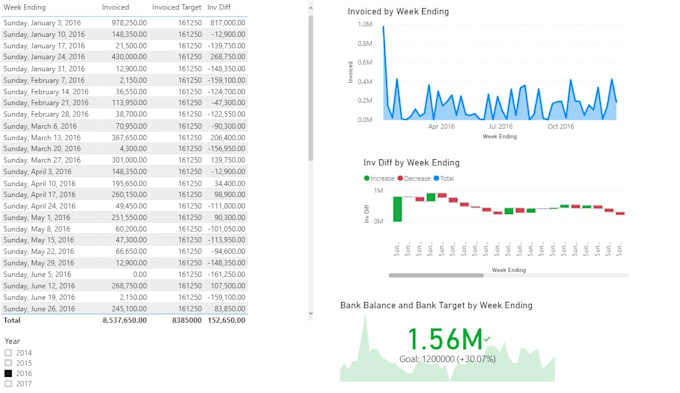Screen dimensions: 680x393
Task: Click the 8385000 total target value
Action: click(187, 321)
